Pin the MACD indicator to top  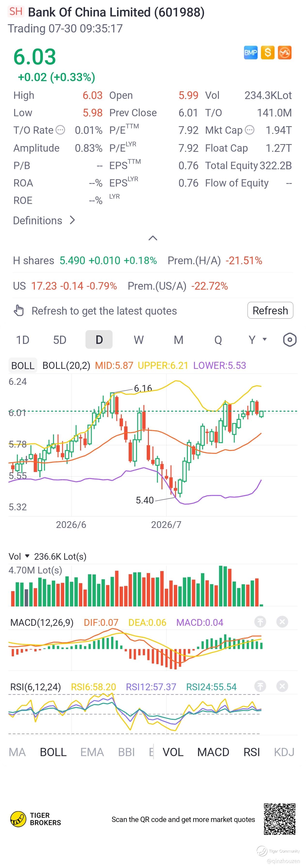[260, 622]
